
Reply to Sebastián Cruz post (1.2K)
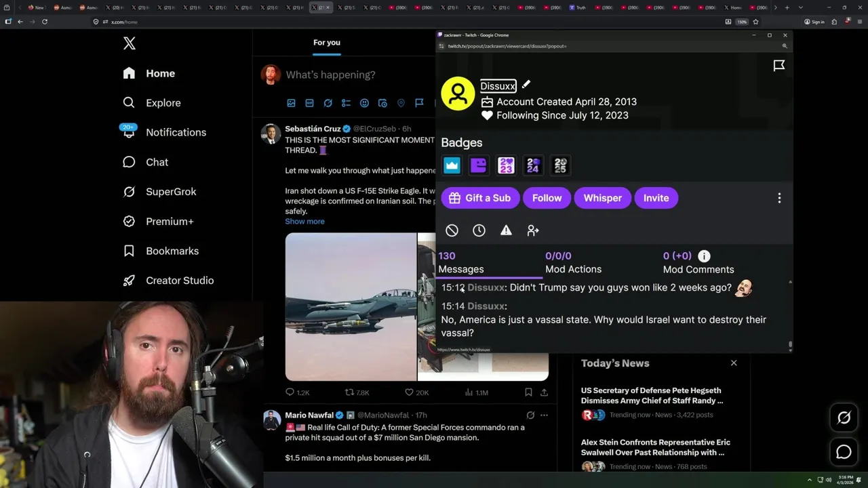[297, 392]
